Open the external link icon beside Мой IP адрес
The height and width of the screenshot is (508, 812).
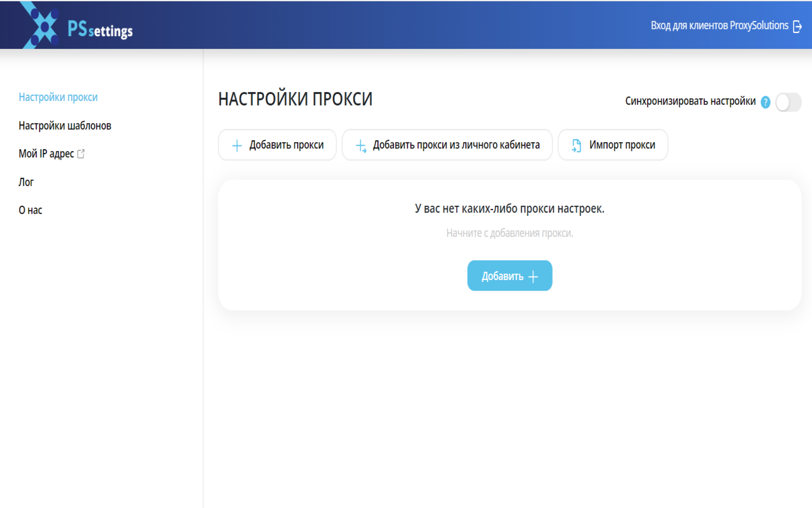click(81, 152)
